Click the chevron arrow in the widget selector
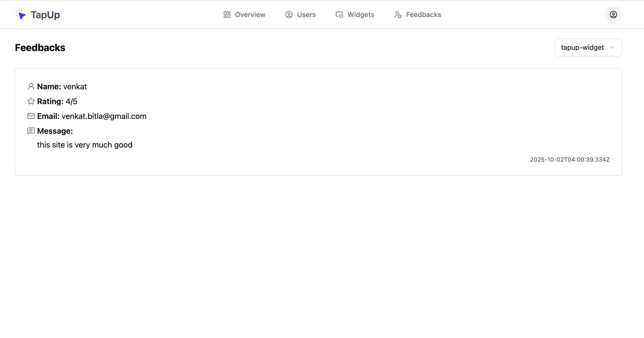The height and width of the screenshot is (338, 644). pos(612,47)
